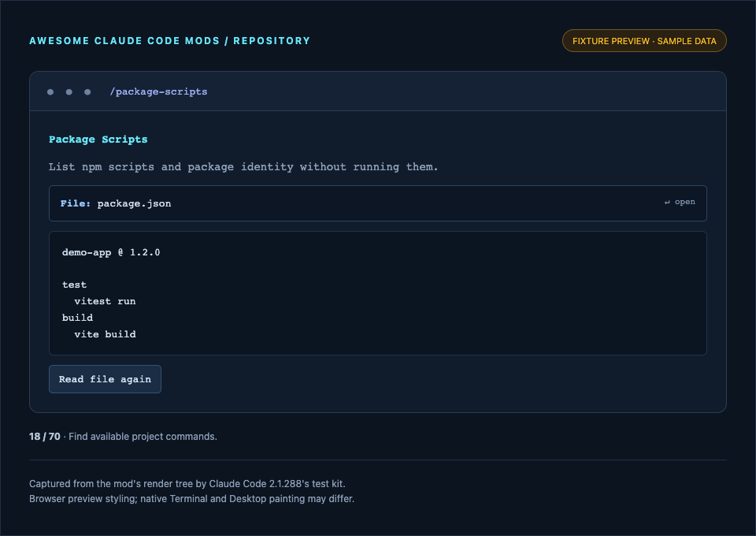Click the 'Browser preview styling' footer line
The height and width of the screenshot is (536, 756).
point(192,499)
